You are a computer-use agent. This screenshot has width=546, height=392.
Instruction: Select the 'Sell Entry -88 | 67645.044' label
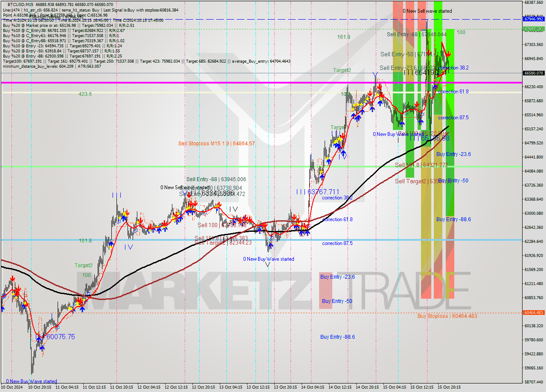416,34
